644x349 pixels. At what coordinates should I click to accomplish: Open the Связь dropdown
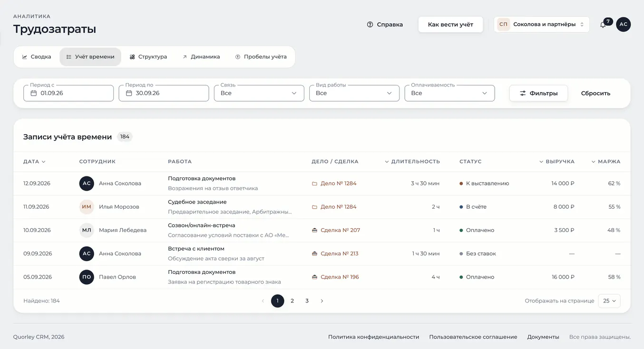click(x=259, y=93)
